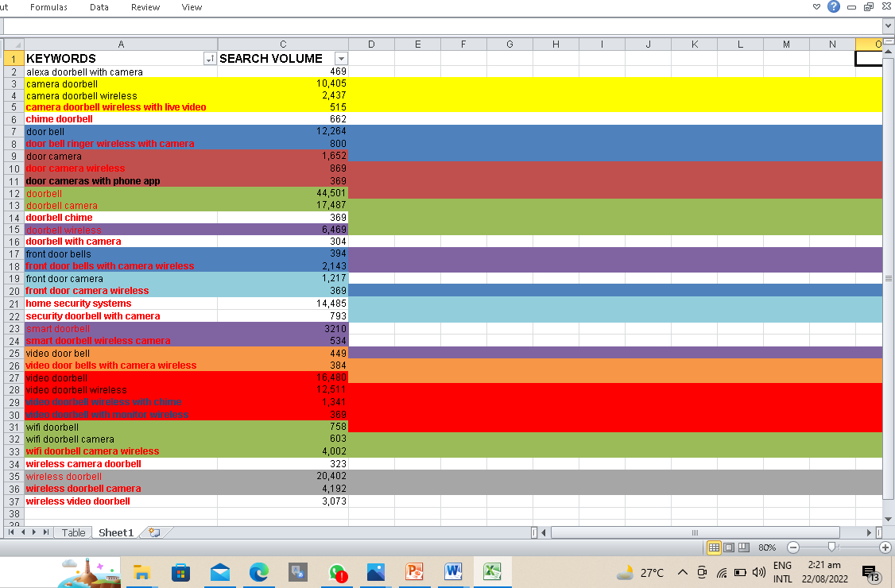This screenshot has height=588, width=895.
Task: Switch to Word from the taskbar
Action: click(453, 571)
